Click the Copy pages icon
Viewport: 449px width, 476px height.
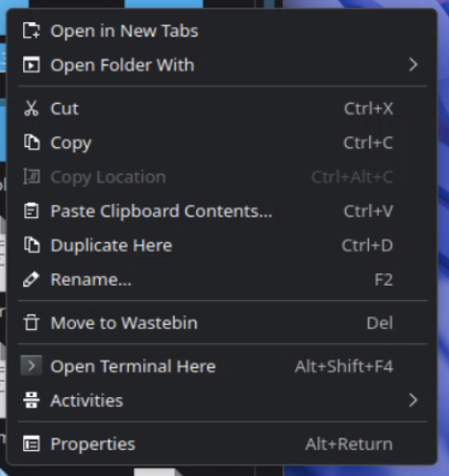pyautogui.click(x=32, y=142)
